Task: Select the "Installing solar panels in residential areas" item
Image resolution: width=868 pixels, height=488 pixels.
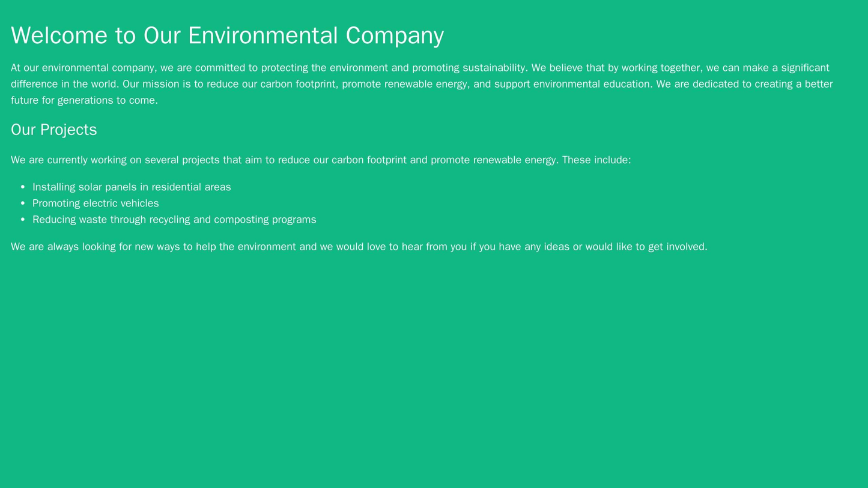Action: click(x=132, y=187)
